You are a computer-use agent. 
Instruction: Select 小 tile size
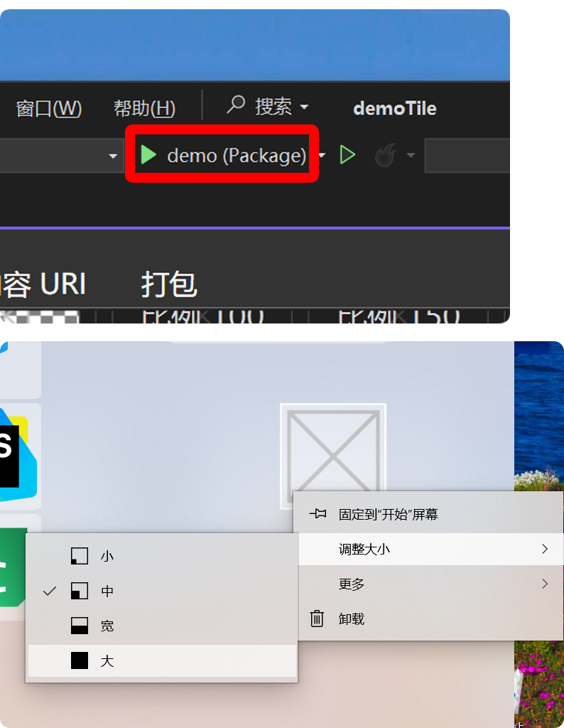162,556
